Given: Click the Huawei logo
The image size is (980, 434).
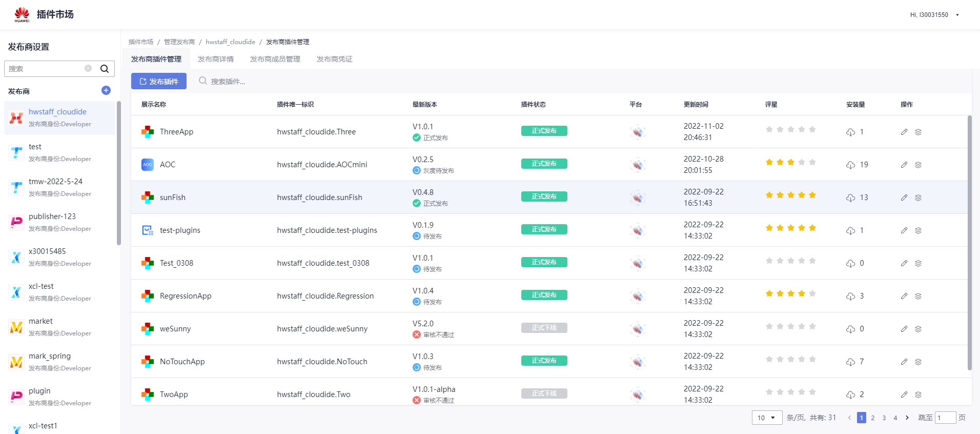Looking at the screenshot, I should point(22,14).
